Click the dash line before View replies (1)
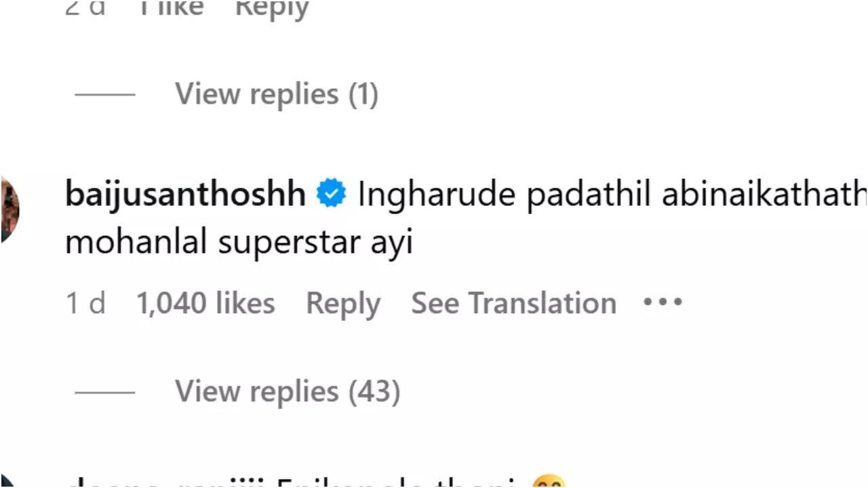The image size is (868, 488). [104, 94]
